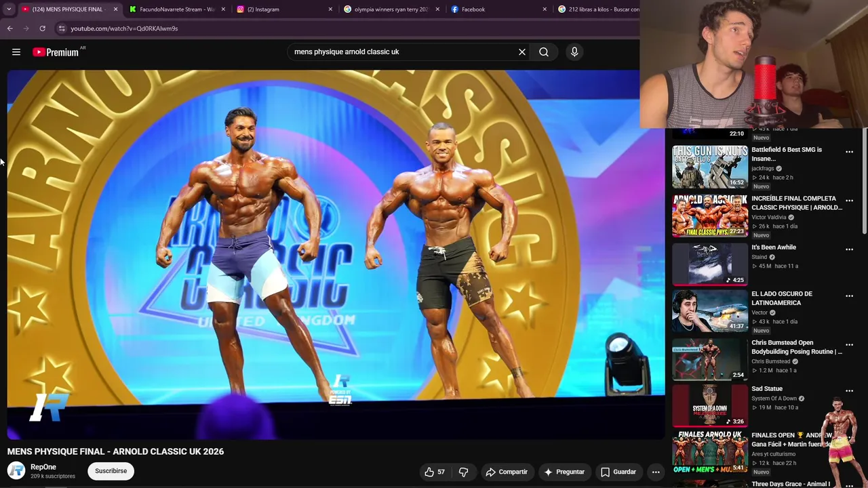Screen dimensions: 868x488
Task: Close the Instagram tab
Action: (330, 9)
